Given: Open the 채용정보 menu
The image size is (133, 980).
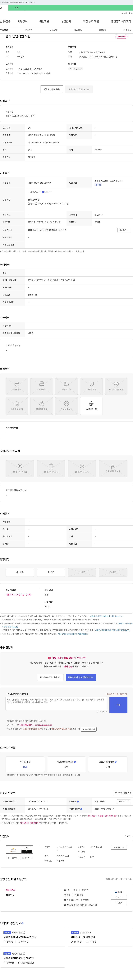Looking at the screenshot, I should coord(22,21).
